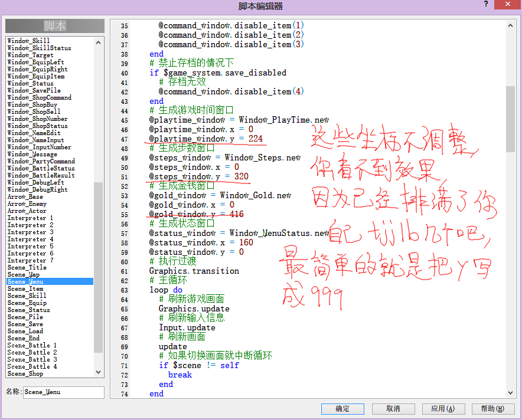Select Scene_Battle 1 script
Screen dimensions: 522x420
click(x=32, y=345)
